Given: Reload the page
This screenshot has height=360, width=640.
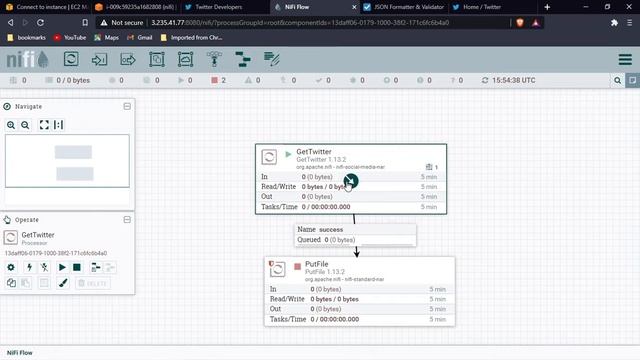Looking at the screenshot, I should (40, 22).
